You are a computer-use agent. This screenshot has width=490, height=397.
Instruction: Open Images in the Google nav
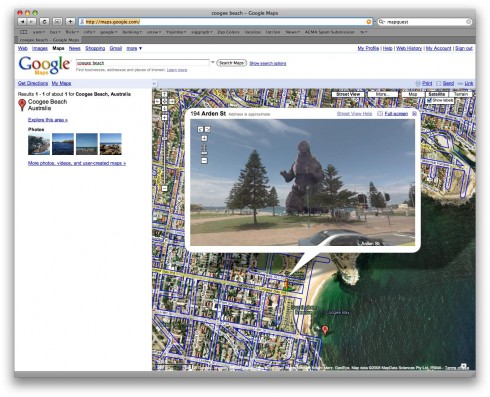pyautogui.click(x=40, y=48)
